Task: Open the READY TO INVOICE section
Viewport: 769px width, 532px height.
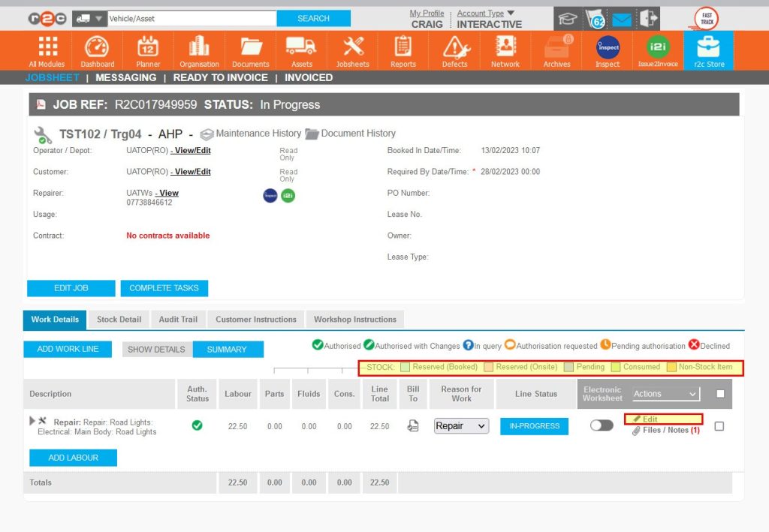Action: click(220, 77)
